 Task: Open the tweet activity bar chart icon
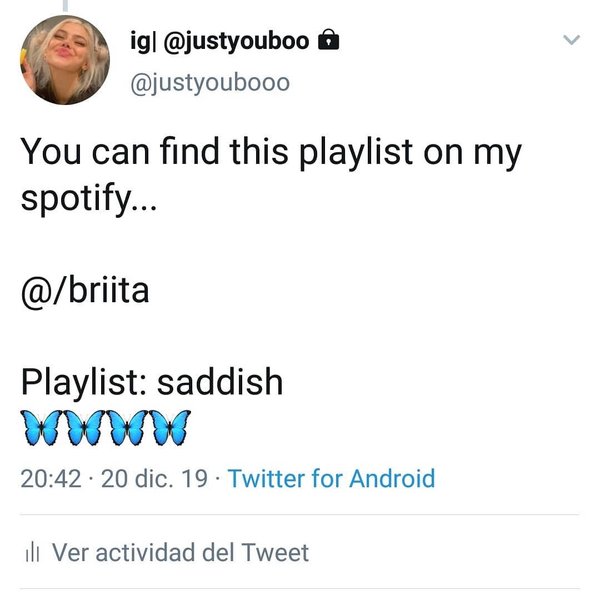pos(33,553)
